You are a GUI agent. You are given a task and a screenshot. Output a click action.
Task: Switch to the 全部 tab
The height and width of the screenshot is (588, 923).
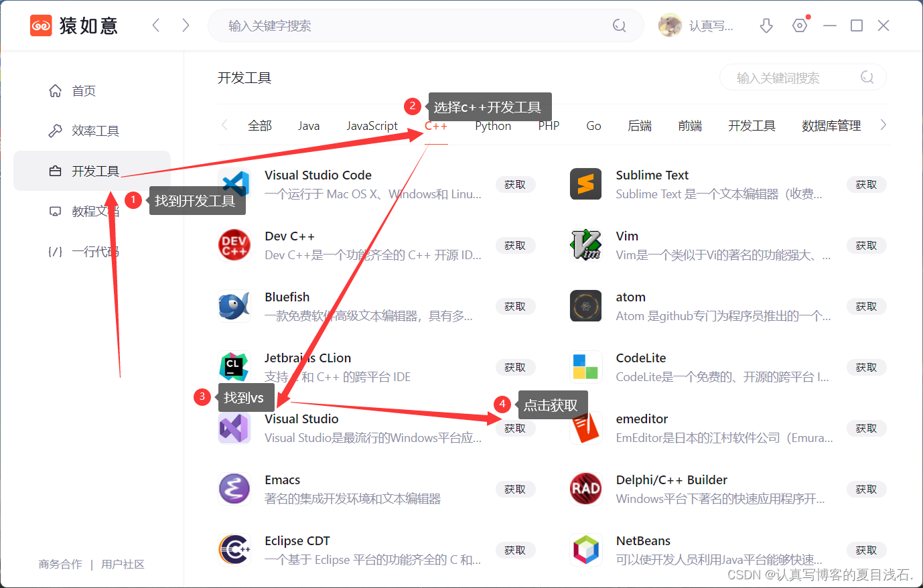pos(260,126)
